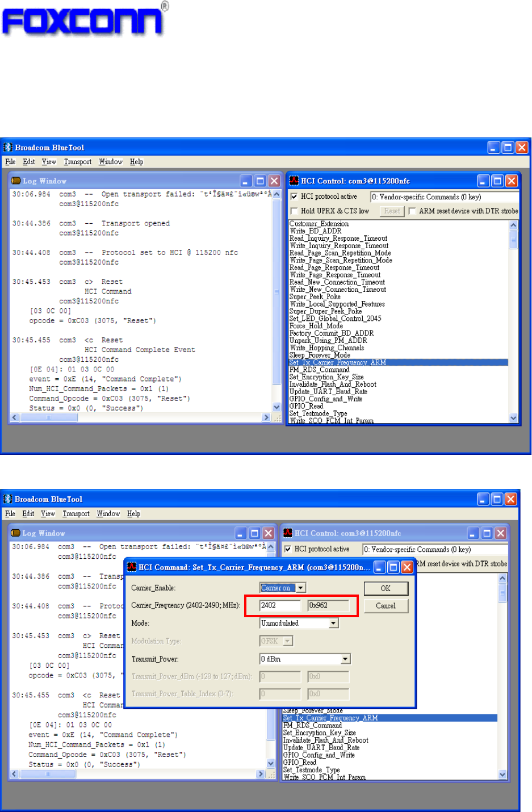
Task: Click the greyed Transmit_Power_Table_Index decimal field
Action: [280, 694]
